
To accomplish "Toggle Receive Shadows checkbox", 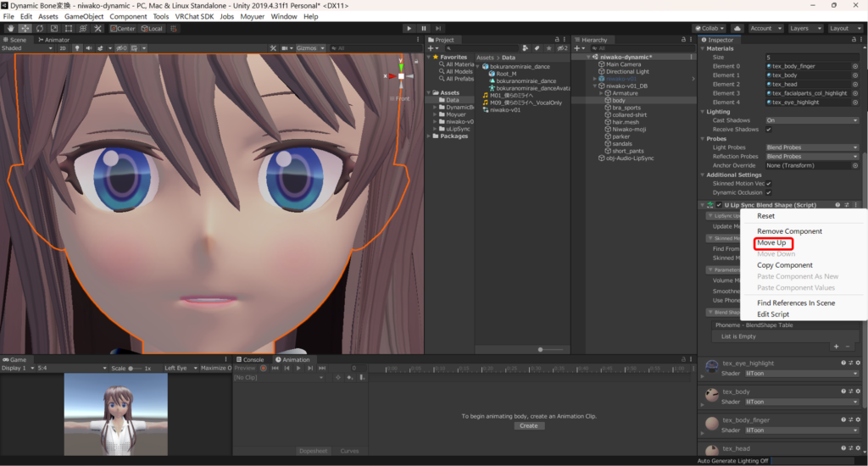I will [769, 130].
